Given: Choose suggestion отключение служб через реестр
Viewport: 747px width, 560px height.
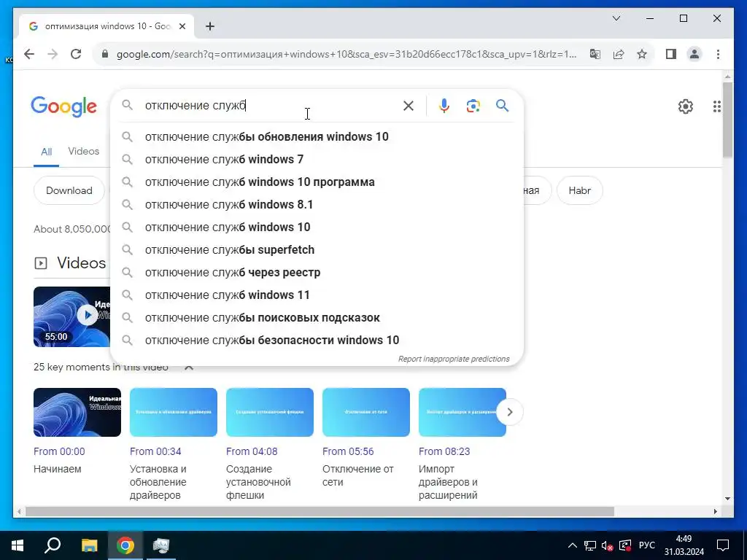Looking at the screenshot, I should [x=317, y=273].
